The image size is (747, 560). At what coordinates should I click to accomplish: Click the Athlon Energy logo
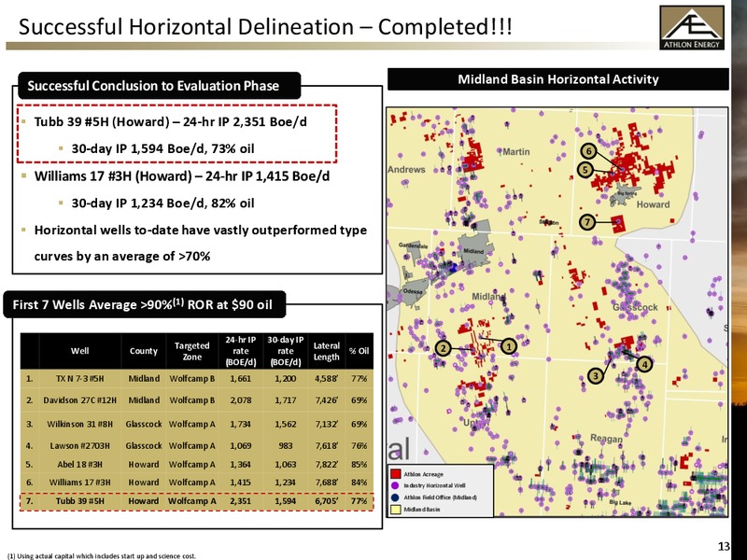pos(692,28)
